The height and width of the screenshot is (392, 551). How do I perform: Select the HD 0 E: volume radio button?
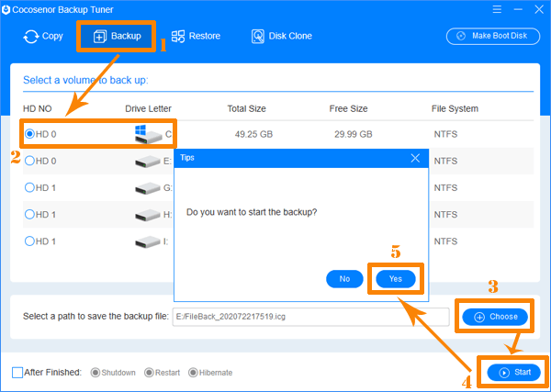tap(29, 161)
